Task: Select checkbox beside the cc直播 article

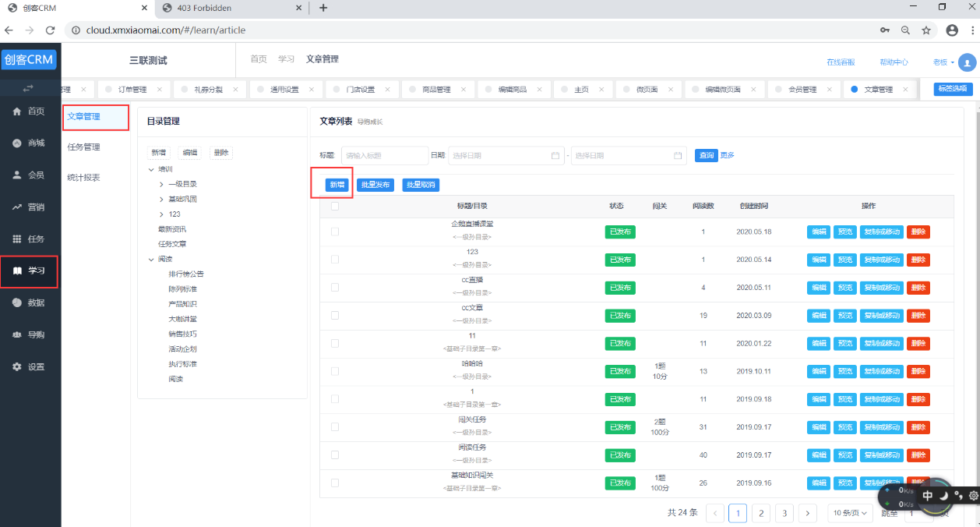Action: [335, 288]
